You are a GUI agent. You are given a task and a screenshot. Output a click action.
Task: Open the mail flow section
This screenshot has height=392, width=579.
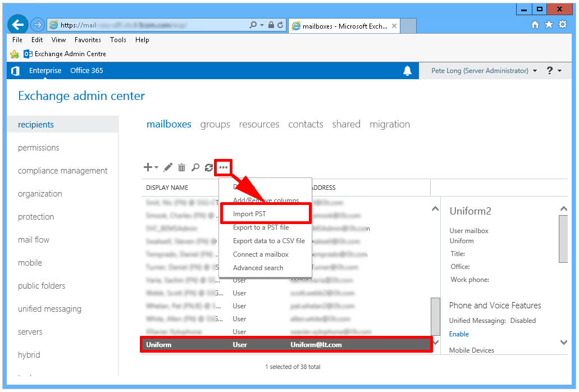click(x=34, y=240)
